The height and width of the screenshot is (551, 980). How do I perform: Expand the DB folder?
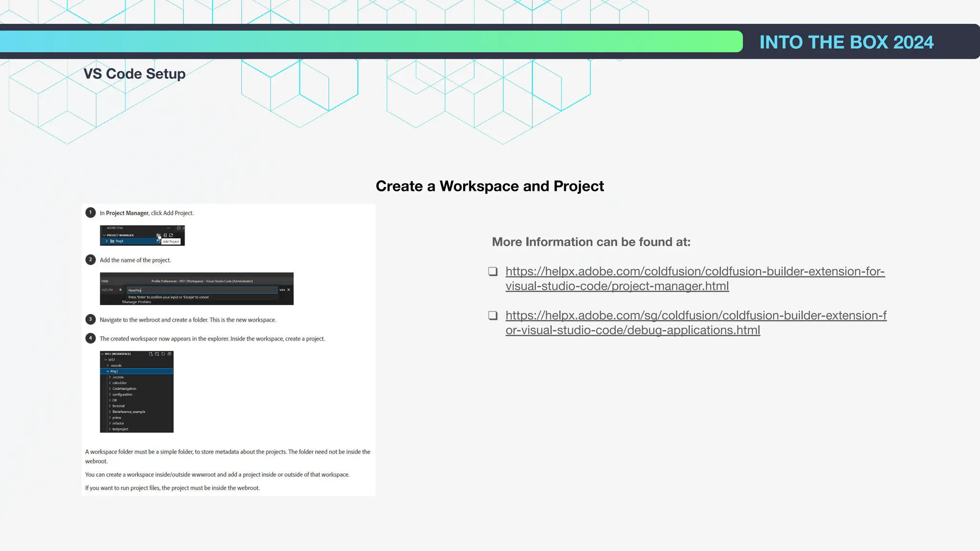point(110,400)
